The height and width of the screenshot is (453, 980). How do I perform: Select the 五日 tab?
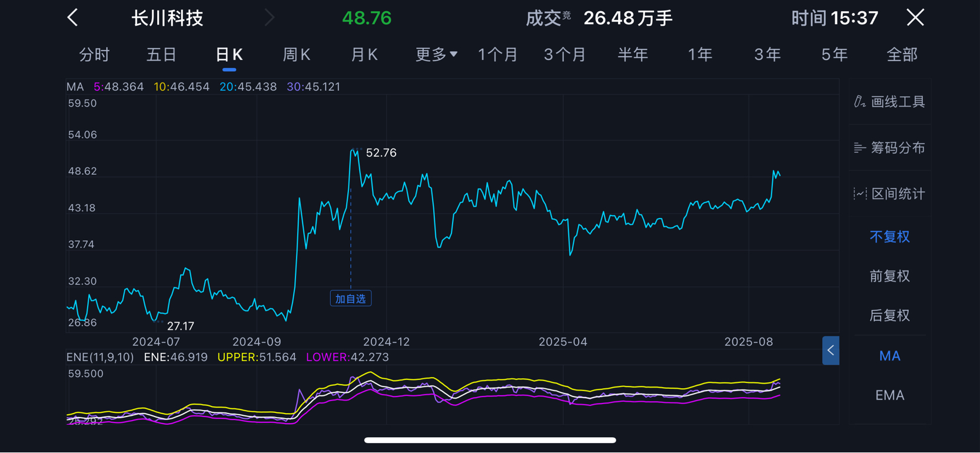coord(161,55)
